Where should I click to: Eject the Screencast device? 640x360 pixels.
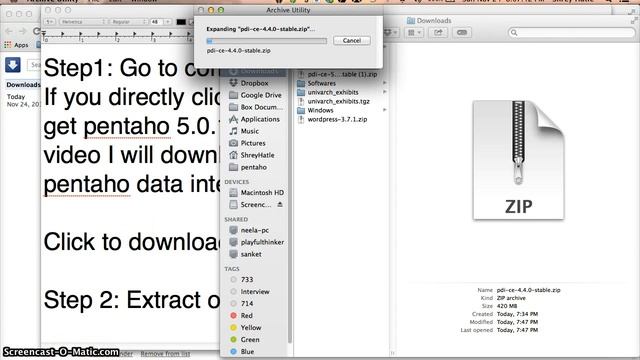(x=280, y=204)
